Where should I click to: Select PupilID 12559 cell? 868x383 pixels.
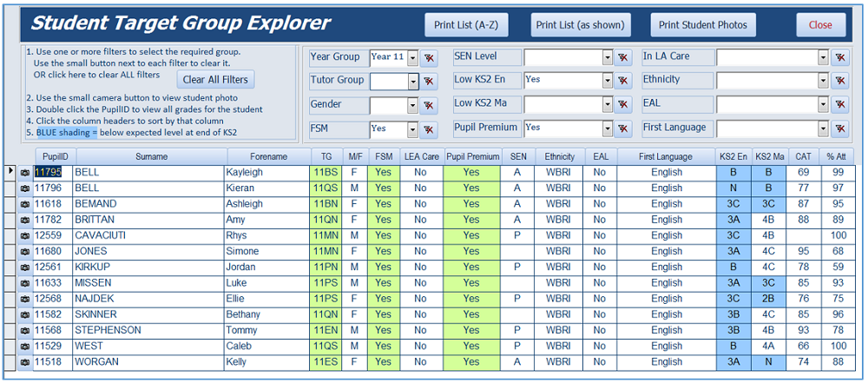pyautogui.click(x=53, y=236)
